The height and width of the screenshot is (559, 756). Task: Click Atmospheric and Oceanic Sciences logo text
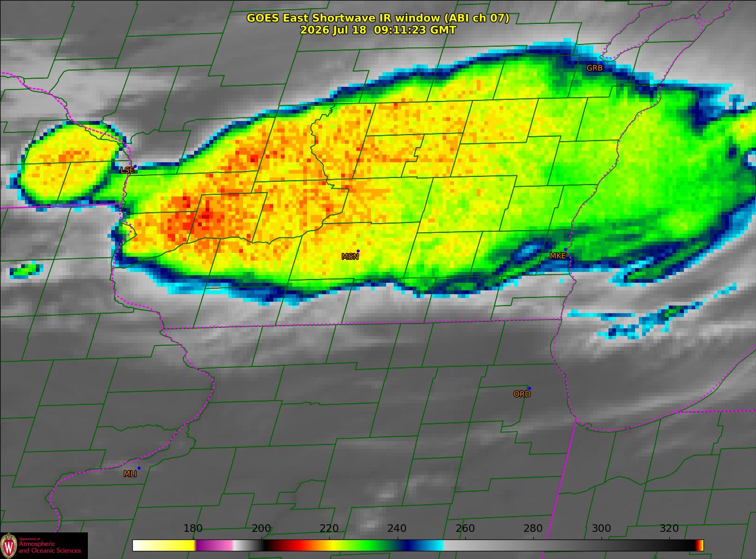(x=50, y=547)
